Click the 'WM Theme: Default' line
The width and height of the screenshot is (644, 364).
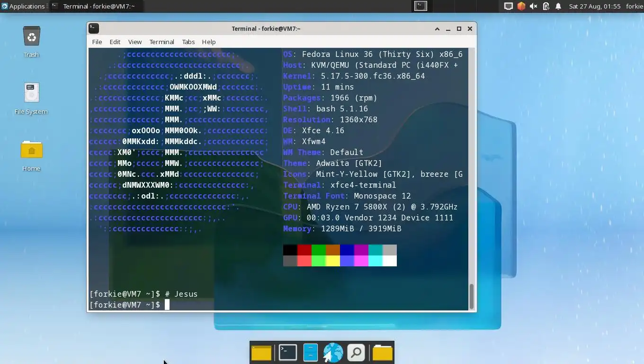point(323,152)
